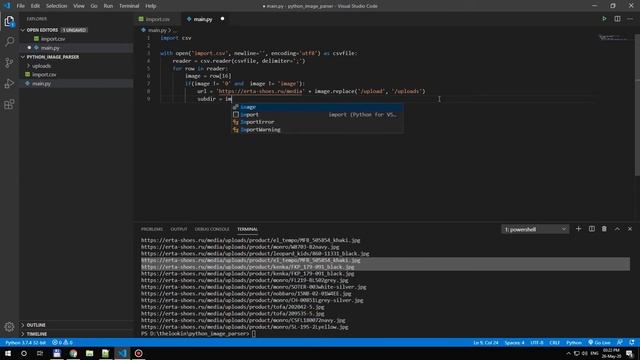
Task: Select 'ImportWarning' autocomplete suggestion
Action: coord(318,130)
